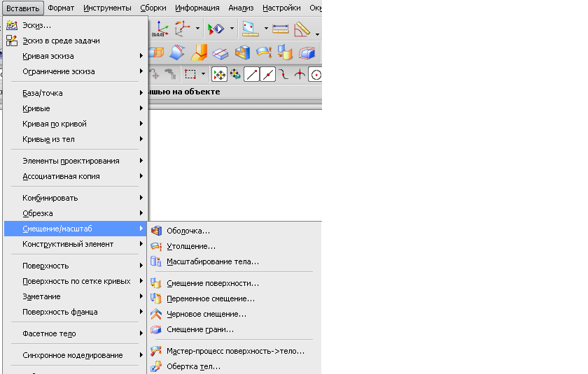This screenshot has width=588, height=374.
Task: Select Конструктивный элемент menu item
Action: click(x=76, y=244)
